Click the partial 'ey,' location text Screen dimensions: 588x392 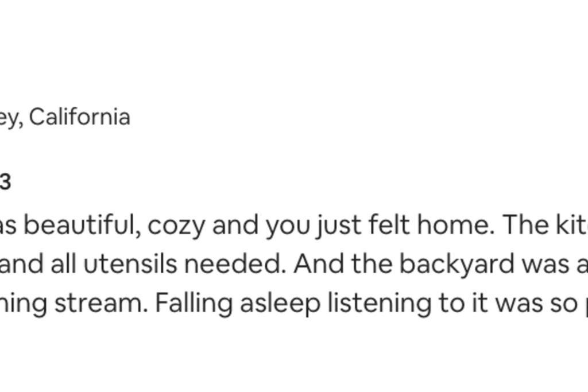pos(11,118)
